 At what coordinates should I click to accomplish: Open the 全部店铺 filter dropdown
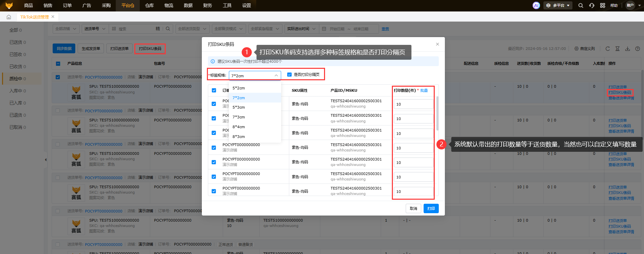[66, 29]
